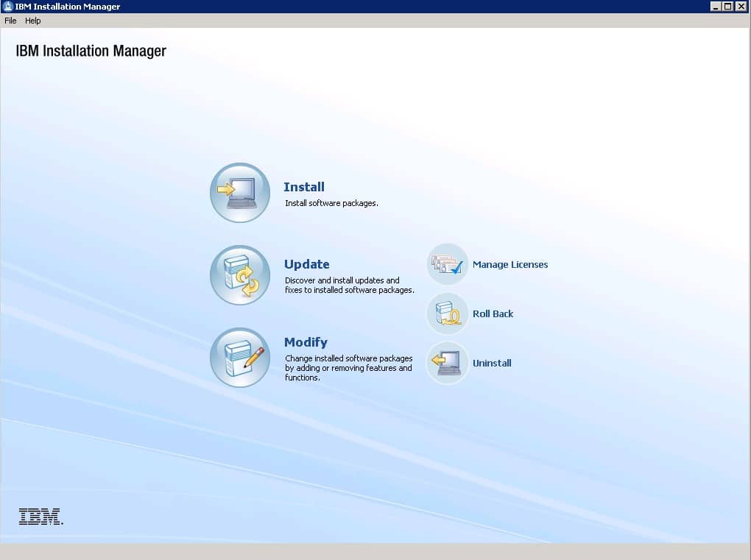751x560 pixels.
Task: Click the Manage Licenses icon
Action: [448, 264]
